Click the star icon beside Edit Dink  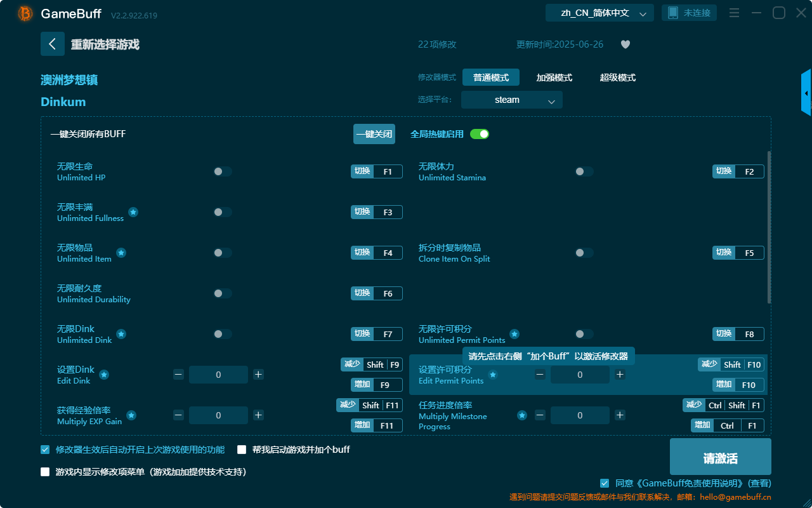pos(104,375)
